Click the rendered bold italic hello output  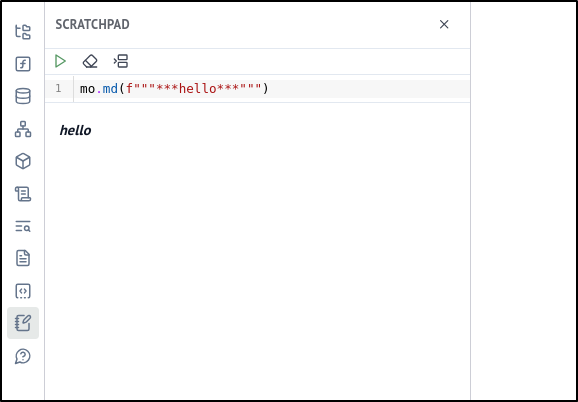[x=75, y=130]
